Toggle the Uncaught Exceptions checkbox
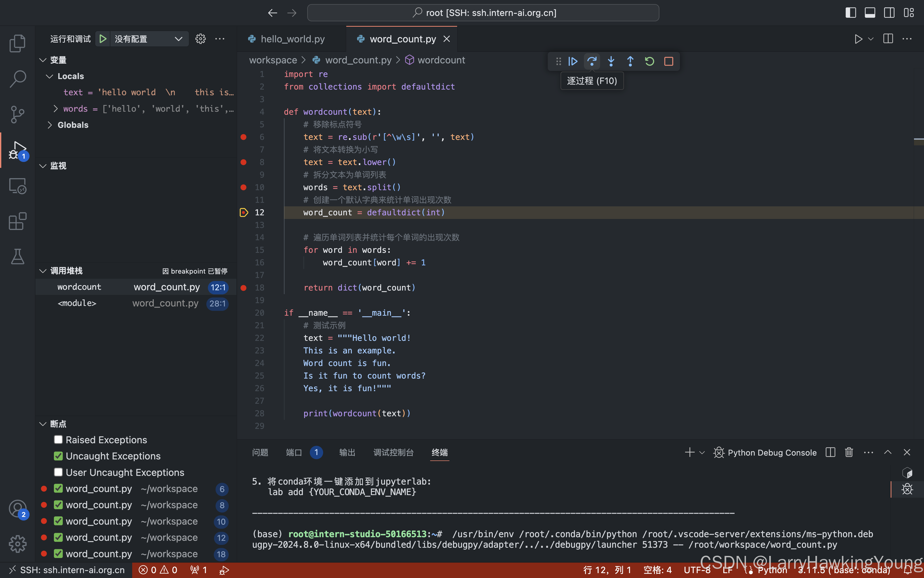 click(58, 456)
